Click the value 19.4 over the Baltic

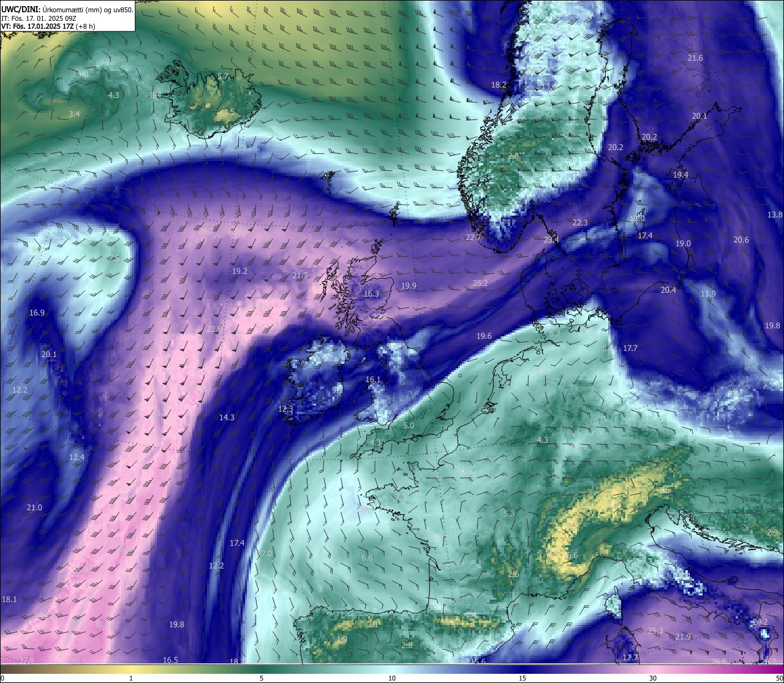click(680, 175)
